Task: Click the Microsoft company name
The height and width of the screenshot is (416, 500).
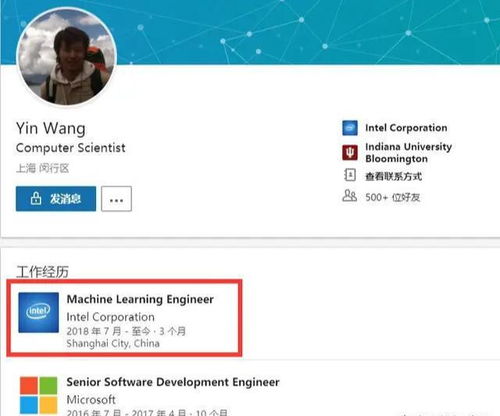Action: pyautogui.click(x=91, y=400)
